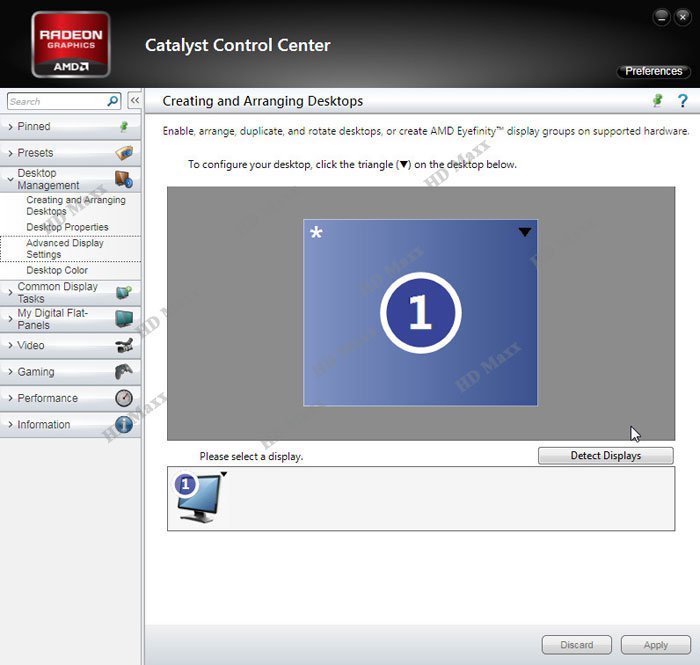Expand the Information section

[71, 424]
